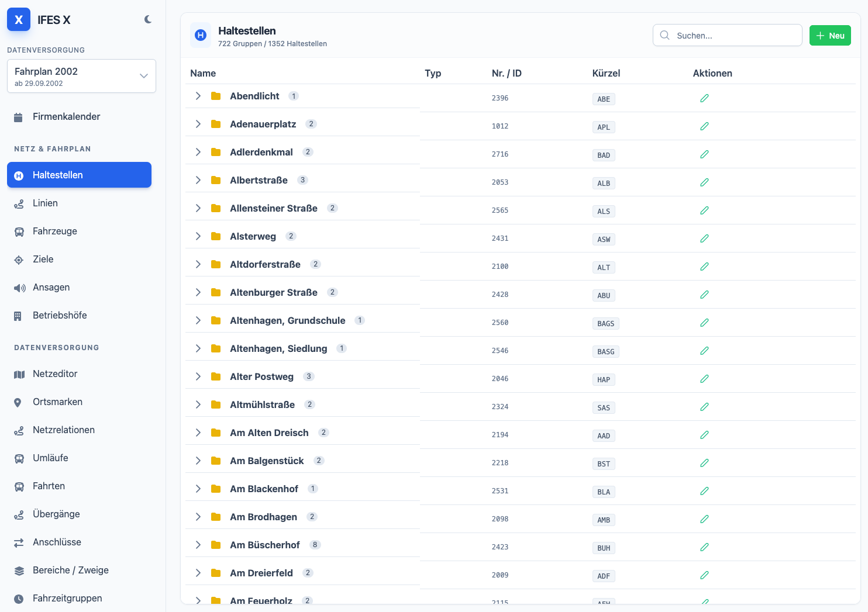868x612 pixels.
Task: Edit the Am Büscherhof entry
Action: [x=704, y=547]
